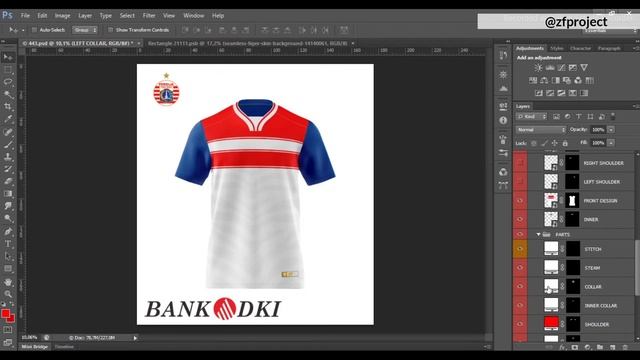Select the Healing Brush tool

tap(8, 132)
